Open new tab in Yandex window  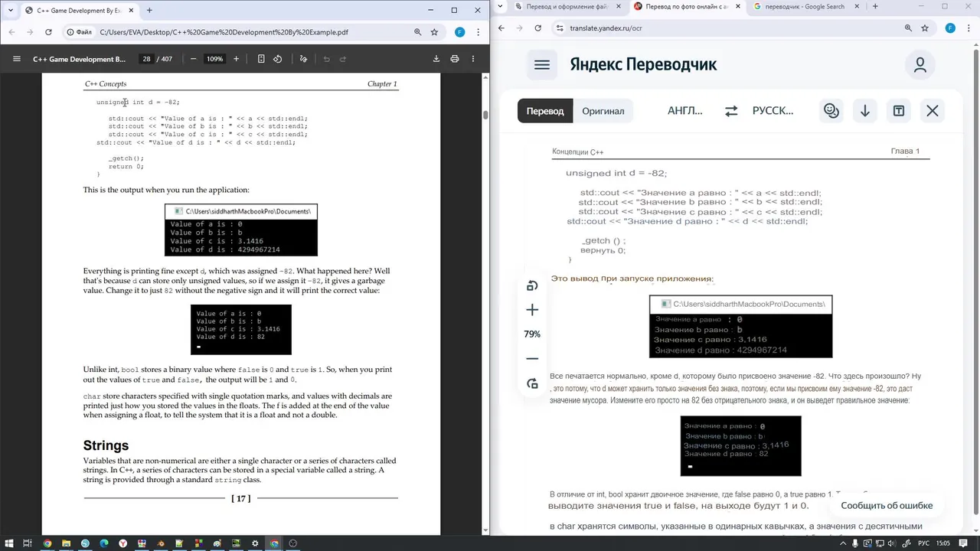point(876,6)
